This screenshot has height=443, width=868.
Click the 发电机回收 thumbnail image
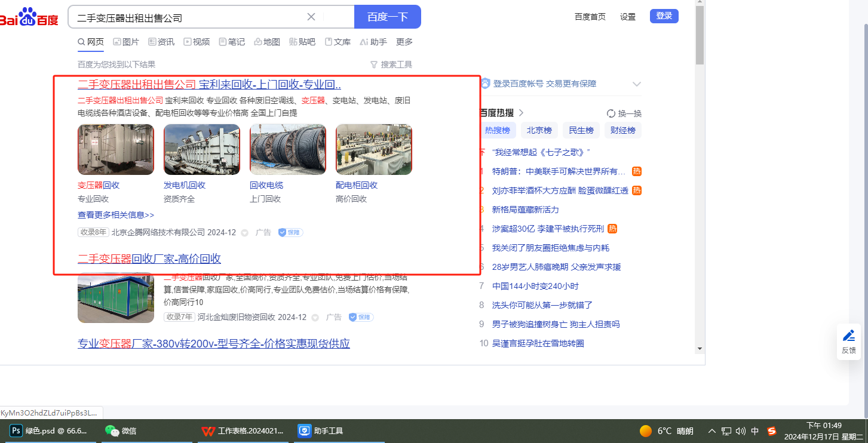click(202, 149)
